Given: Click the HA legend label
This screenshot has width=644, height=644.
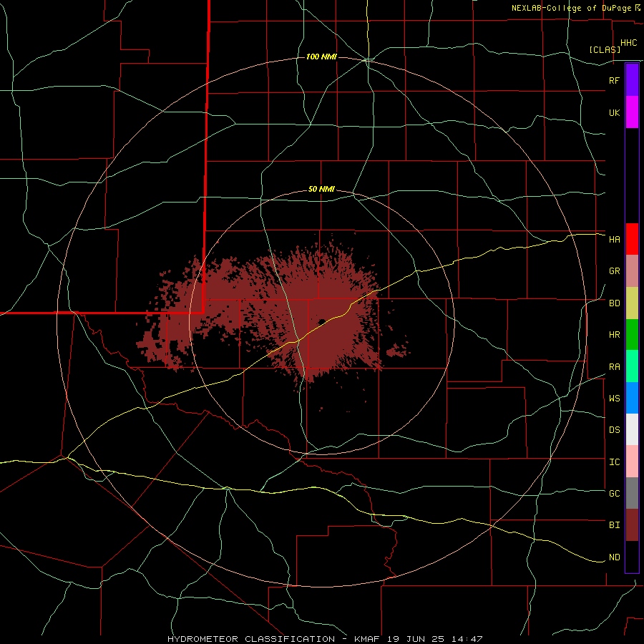Looking at the screenshot, I should 614,239.
